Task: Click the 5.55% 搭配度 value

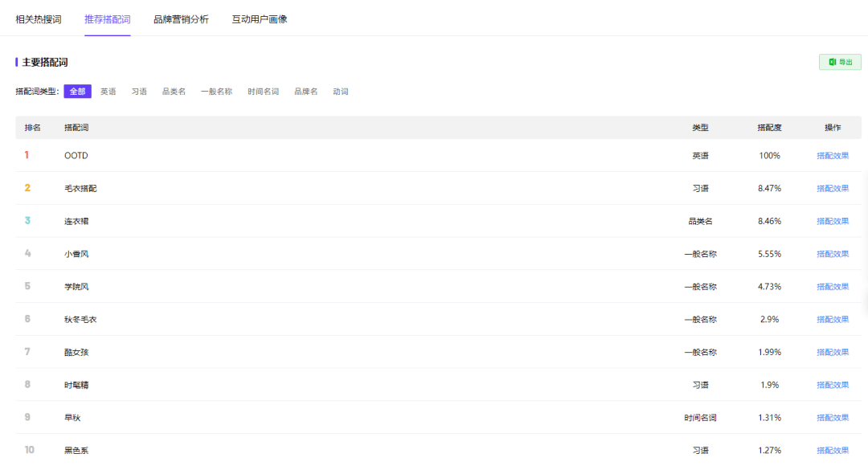Action: click(x=769, y=253)
